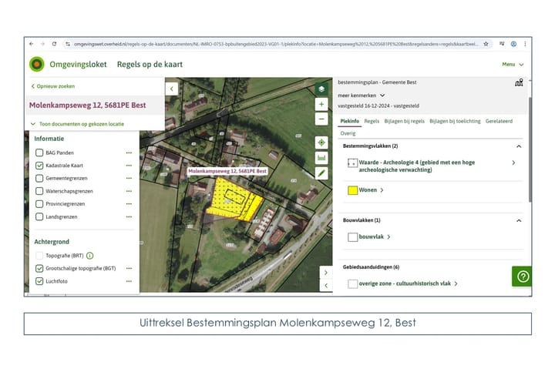Image resolution: width=555 pixels, height=392 pixels.
Task: Open the map layers panel icon
Action: (321, 89)
